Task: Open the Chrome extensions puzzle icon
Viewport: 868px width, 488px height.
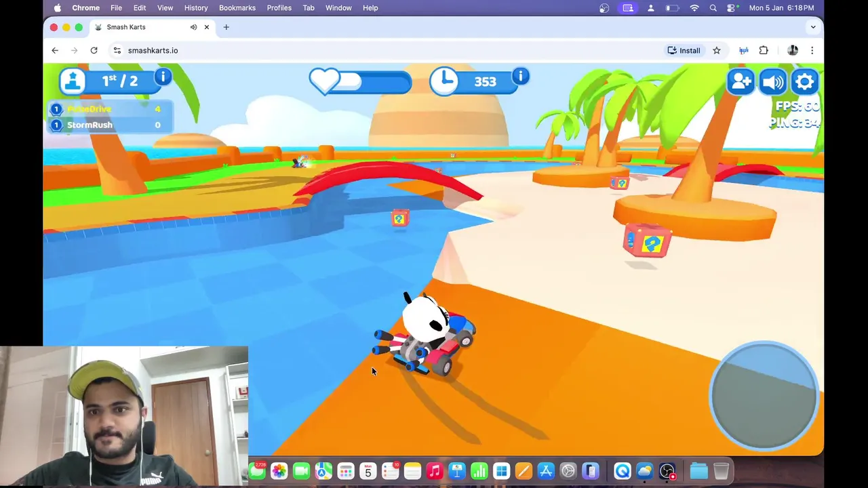Action: point(764,50)
